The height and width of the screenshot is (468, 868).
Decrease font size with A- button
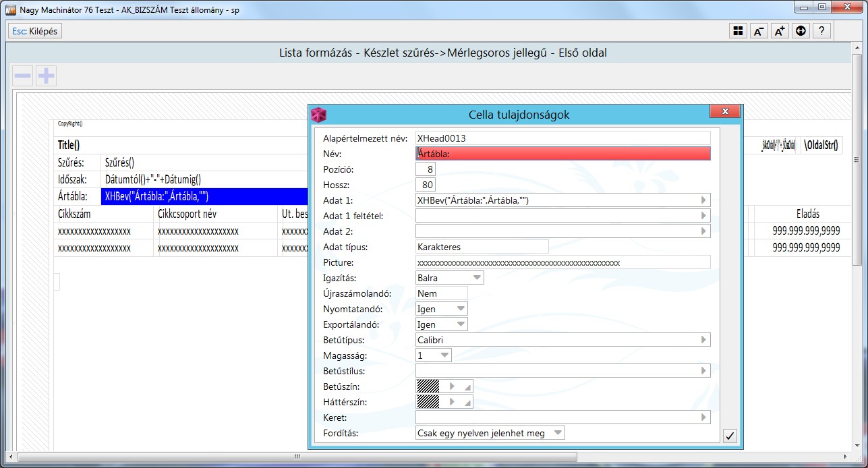759,31
